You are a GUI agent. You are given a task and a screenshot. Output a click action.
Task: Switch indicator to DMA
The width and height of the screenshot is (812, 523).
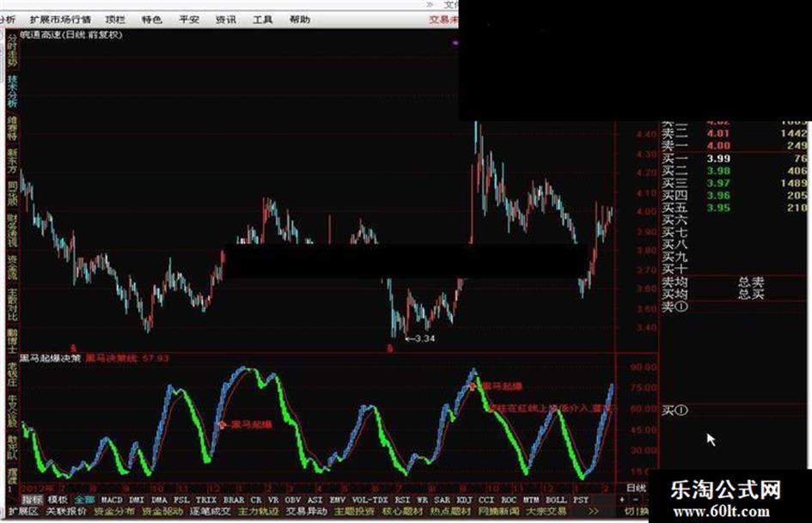pos(159,500)
